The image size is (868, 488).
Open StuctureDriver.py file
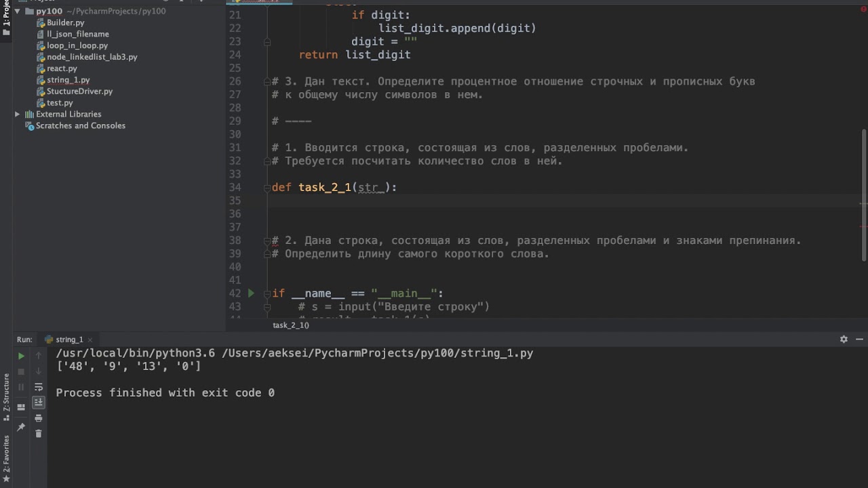tap(79, 91)
